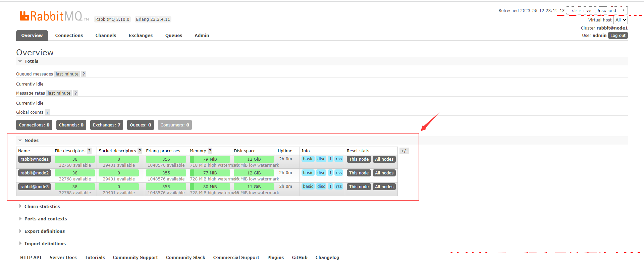Screen dimensions: 644x266
Task: Open the refresh interval dropdown
Action: point(597,11)
